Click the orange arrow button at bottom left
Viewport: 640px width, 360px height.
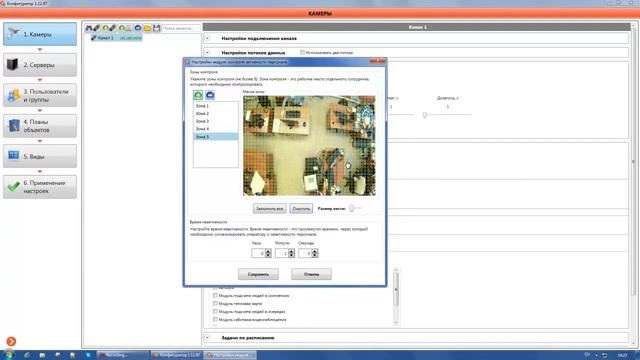11,341
